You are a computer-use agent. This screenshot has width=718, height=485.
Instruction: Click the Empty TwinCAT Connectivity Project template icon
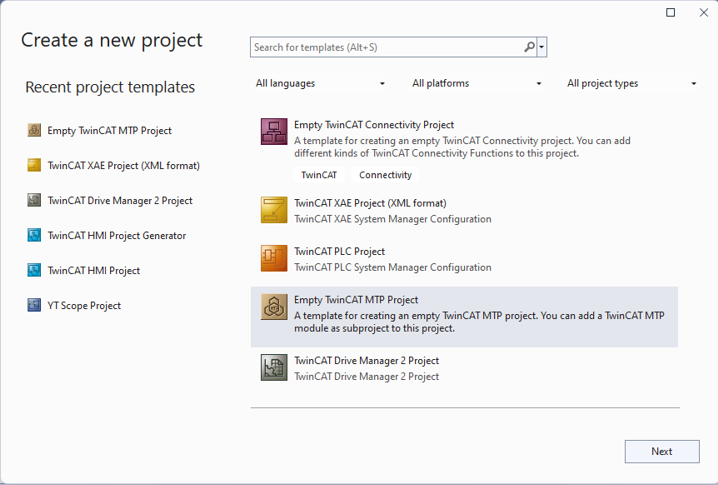tap(274, 131)
